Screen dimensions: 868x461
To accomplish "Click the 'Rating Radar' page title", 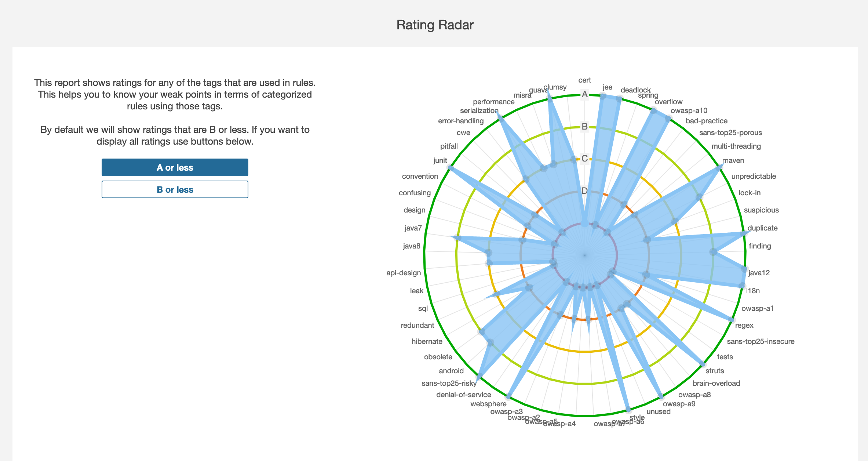I will coord(435,25).
